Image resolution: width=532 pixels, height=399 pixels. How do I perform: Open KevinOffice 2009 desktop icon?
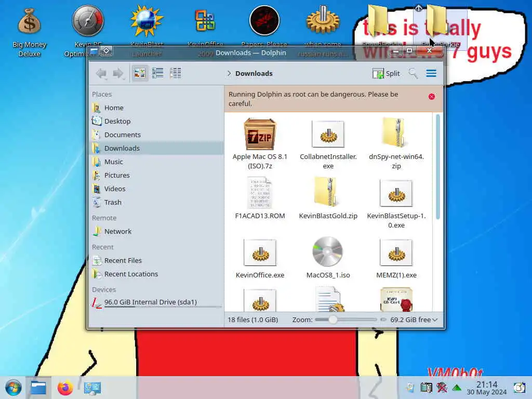click(205, 21)
